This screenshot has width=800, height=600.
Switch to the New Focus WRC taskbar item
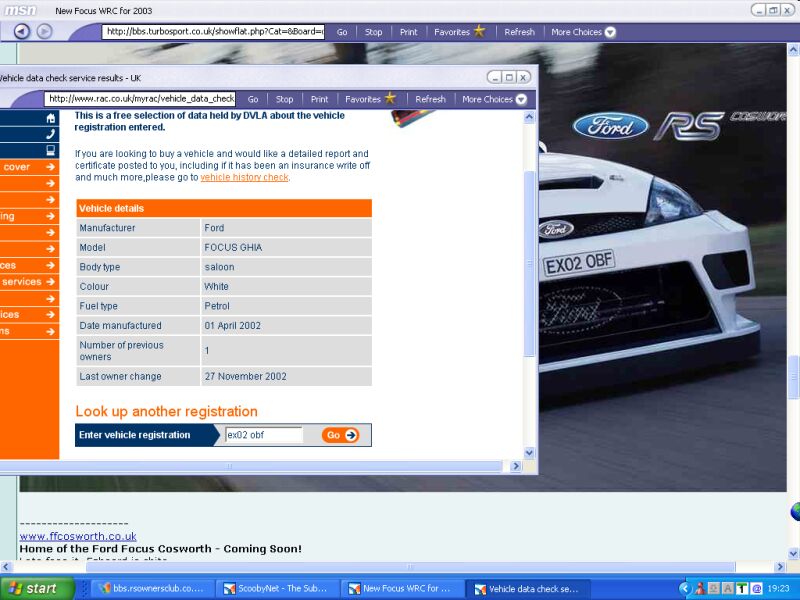pos(401,588)
